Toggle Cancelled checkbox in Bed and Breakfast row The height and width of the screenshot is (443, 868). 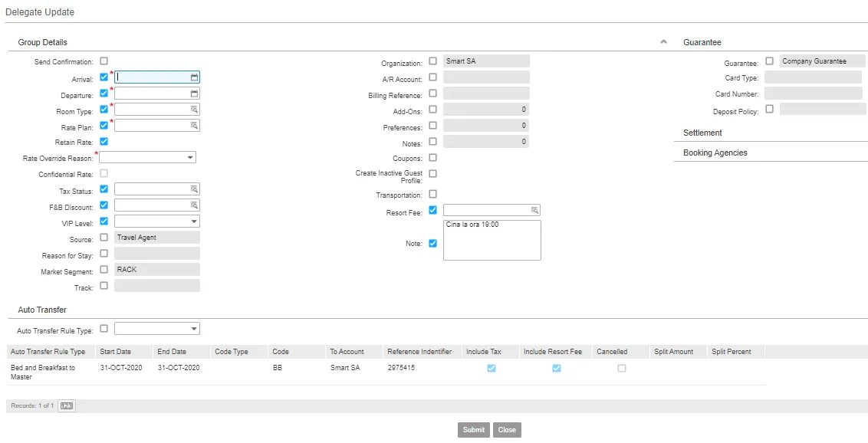pos(622,369)
